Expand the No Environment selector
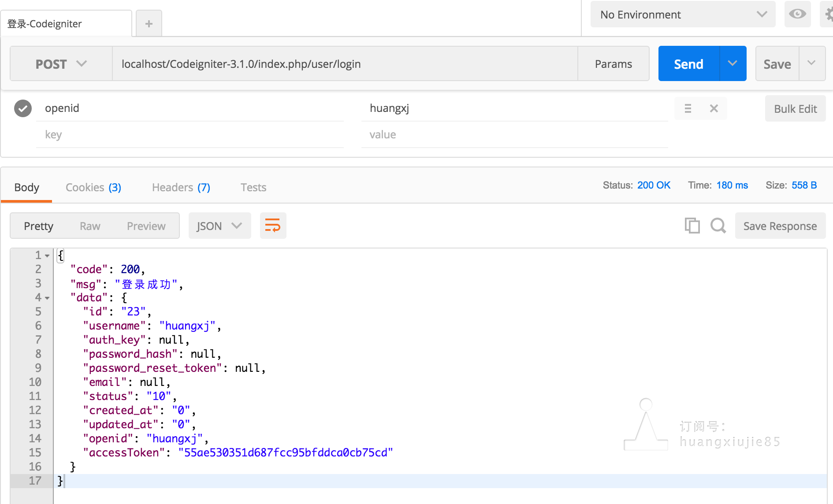833x504 pixels. click(682, 15)
